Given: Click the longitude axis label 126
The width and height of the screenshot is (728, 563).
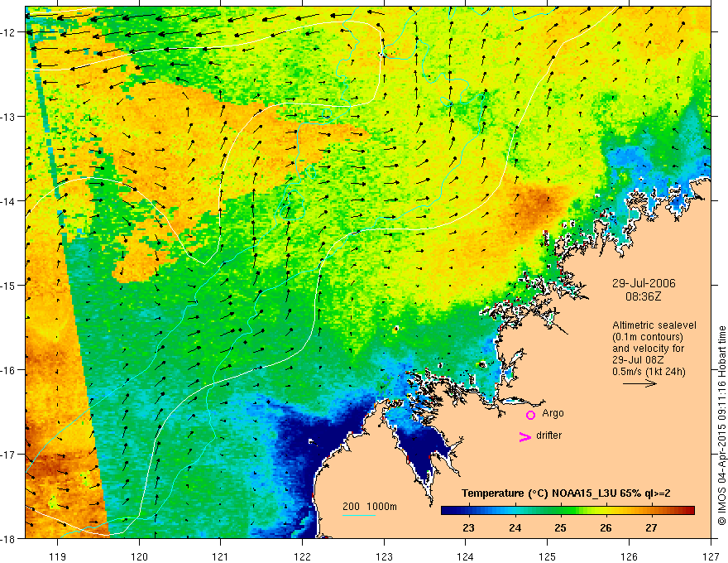Looking at the screenshot, I should [x=629, y=556].
